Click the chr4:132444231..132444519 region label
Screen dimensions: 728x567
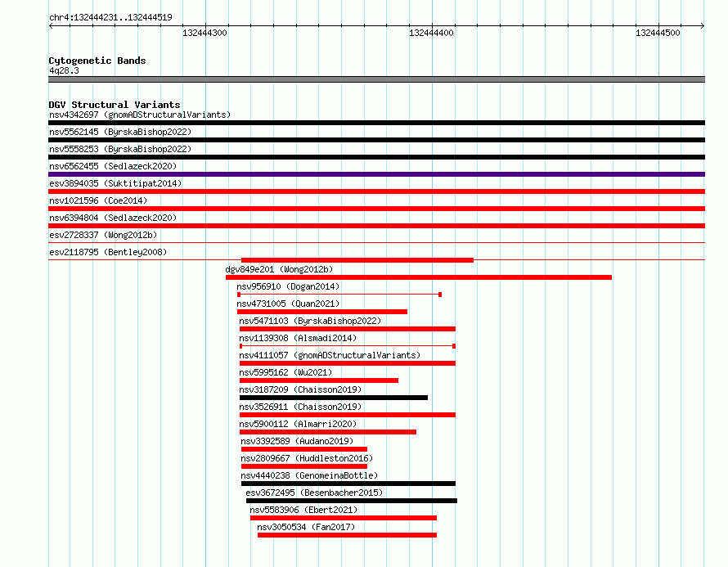coord(110,18)
